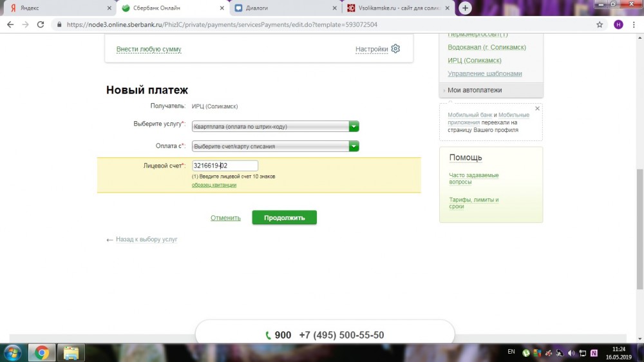Open the Windows Start menu
This screenshot has height=362, width=644.
pyautogui.click(x=12, y=352)
